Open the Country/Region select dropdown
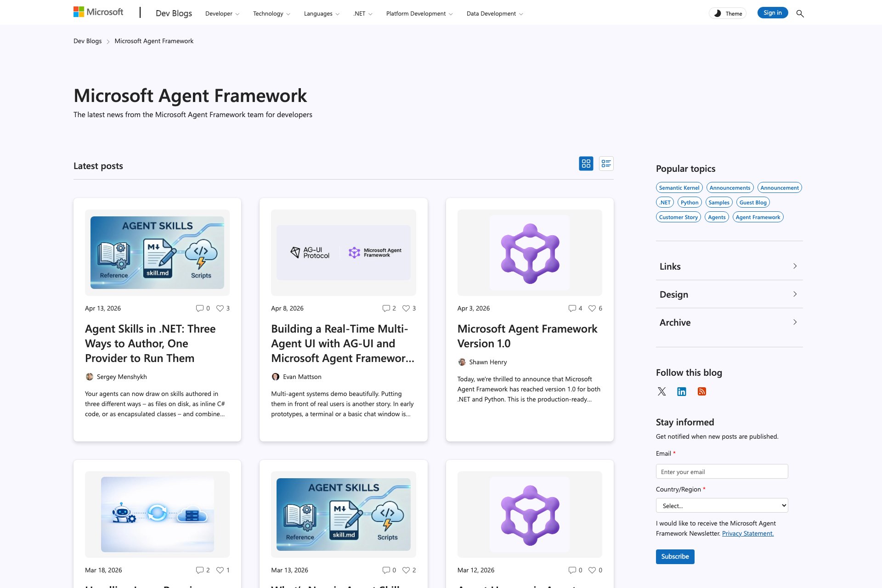882x588 pixels. [722, 506]
